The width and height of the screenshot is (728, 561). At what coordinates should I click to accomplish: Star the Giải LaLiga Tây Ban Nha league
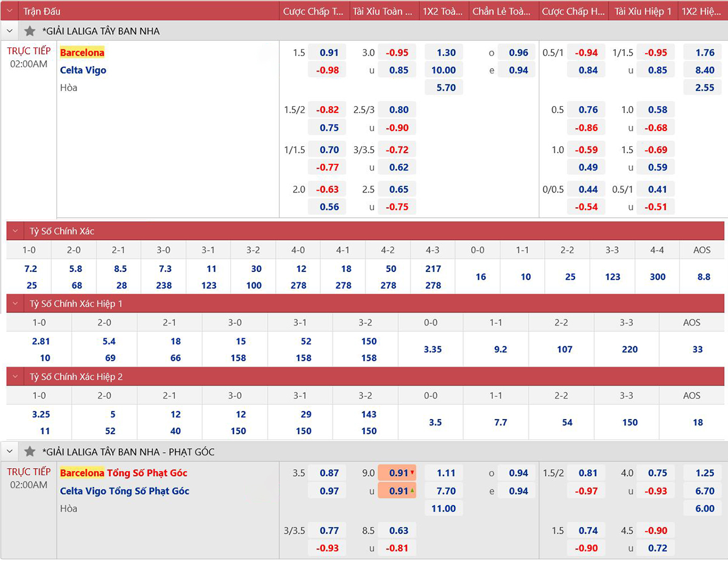(x=30, y=31)
